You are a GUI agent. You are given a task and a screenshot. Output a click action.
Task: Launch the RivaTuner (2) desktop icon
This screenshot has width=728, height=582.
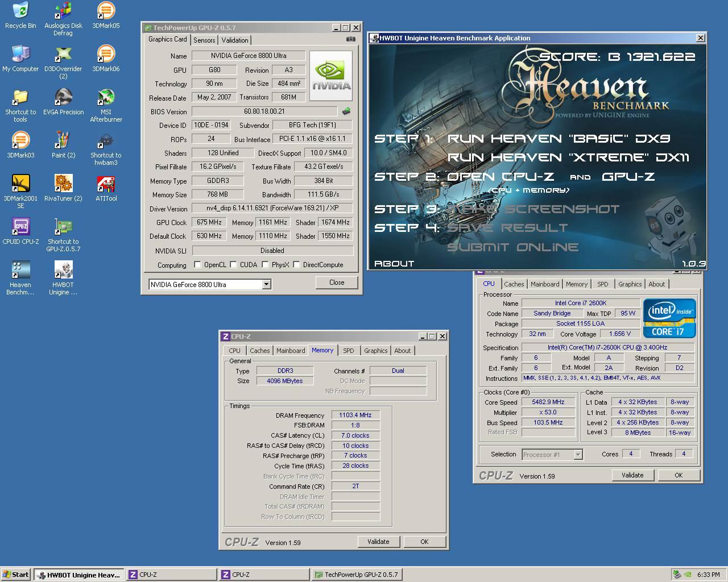63,188
